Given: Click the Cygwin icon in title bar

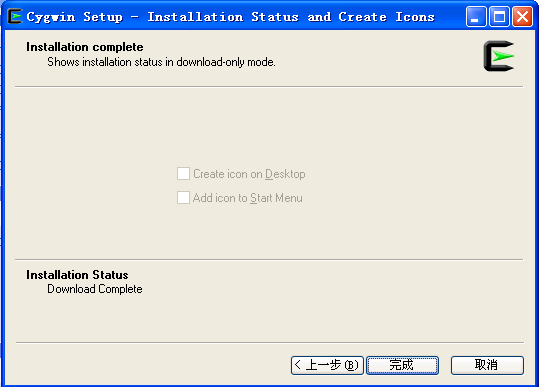Looking at the screenshot, I should (15, 16).
